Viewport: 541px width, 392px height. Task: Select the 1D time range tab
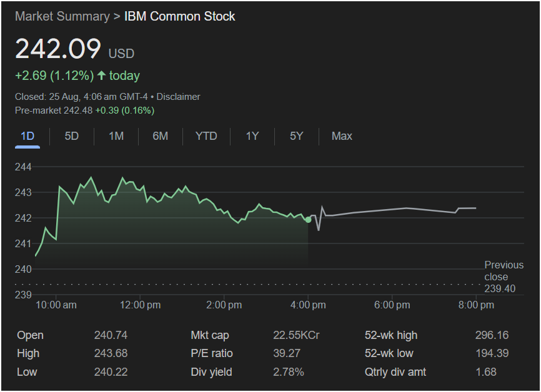click(27, 136)
